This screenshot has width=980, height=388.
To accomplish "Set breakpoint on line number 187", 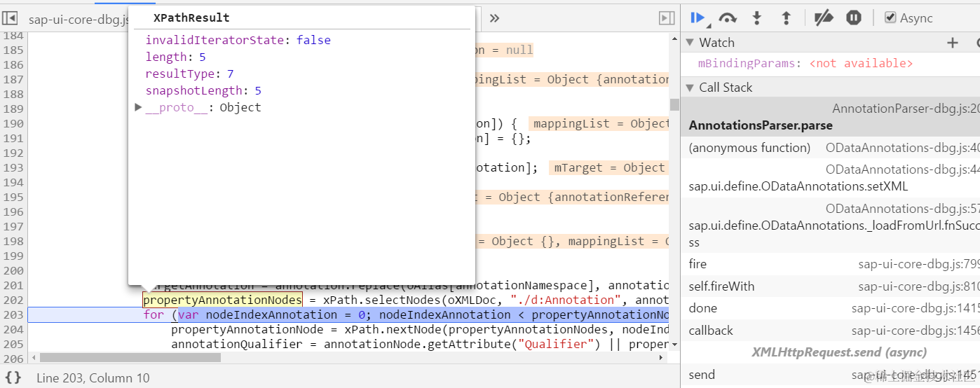I will pos(12,79).
